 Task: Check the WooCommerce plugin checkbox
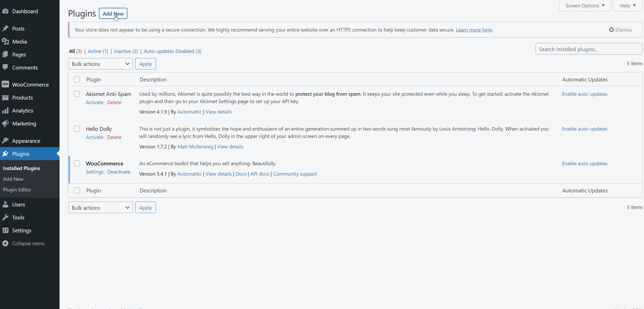click(77, 163)
